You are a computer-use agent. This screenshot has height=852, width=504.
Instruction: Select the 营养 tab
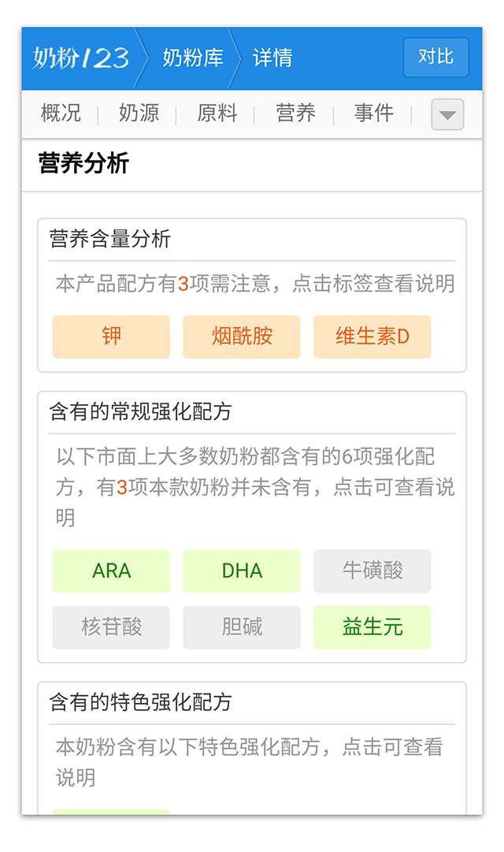coord(295,113)
